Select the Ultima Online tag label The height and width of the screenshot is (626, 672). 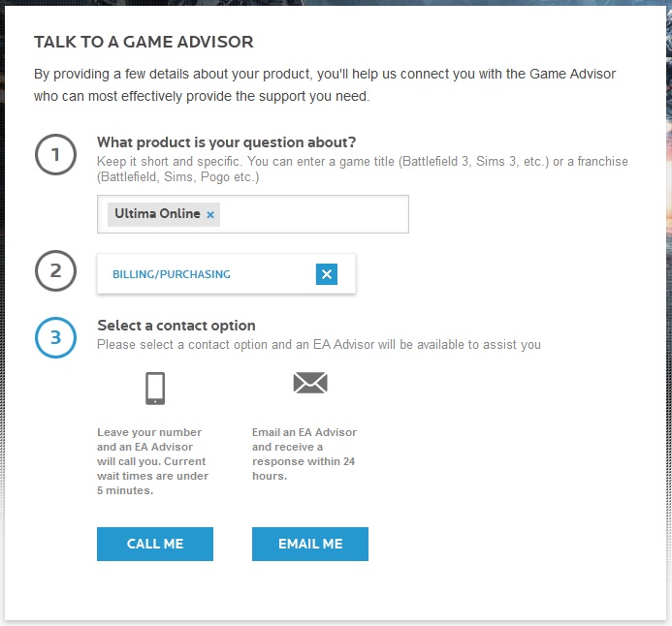[157, 213]
